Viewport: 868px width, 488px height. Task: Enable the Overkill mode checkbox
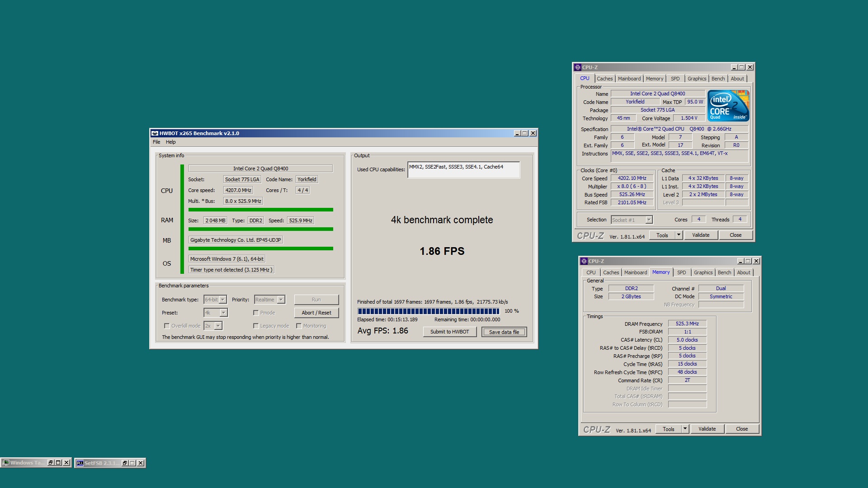pyautogui.click(x=167, y=326)
